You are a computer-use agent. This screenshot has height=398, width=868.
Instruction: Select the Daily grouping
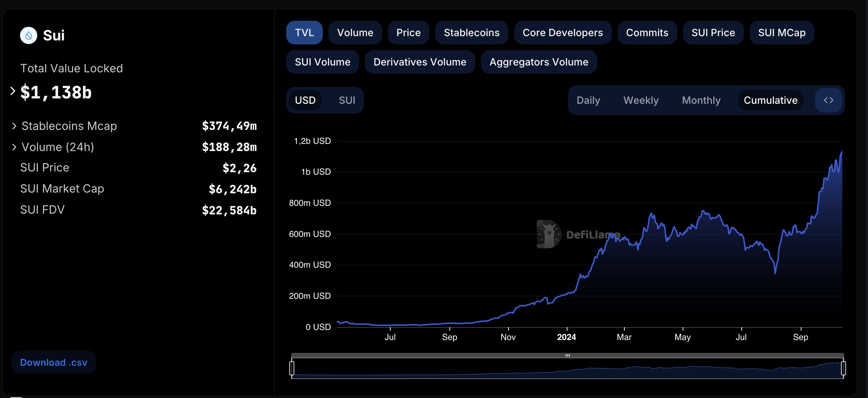coord(588,100)
